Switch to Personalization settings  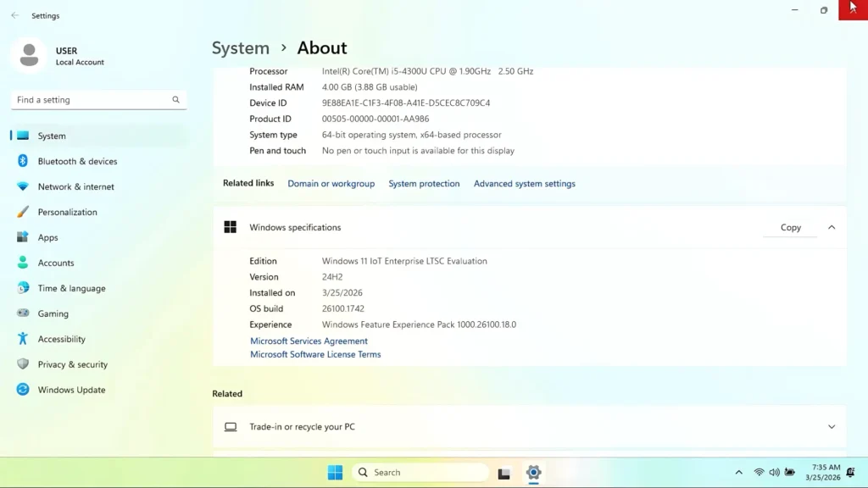coord(98,212)
